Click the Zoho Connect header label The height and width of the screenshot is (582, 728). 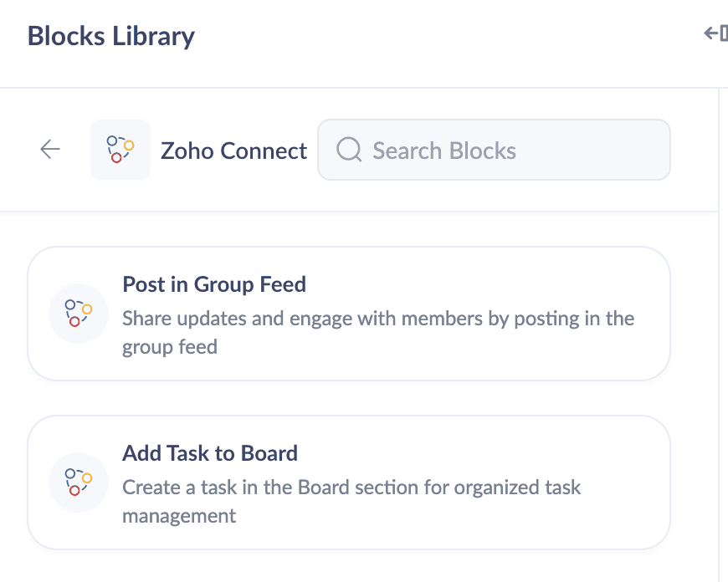233,151
